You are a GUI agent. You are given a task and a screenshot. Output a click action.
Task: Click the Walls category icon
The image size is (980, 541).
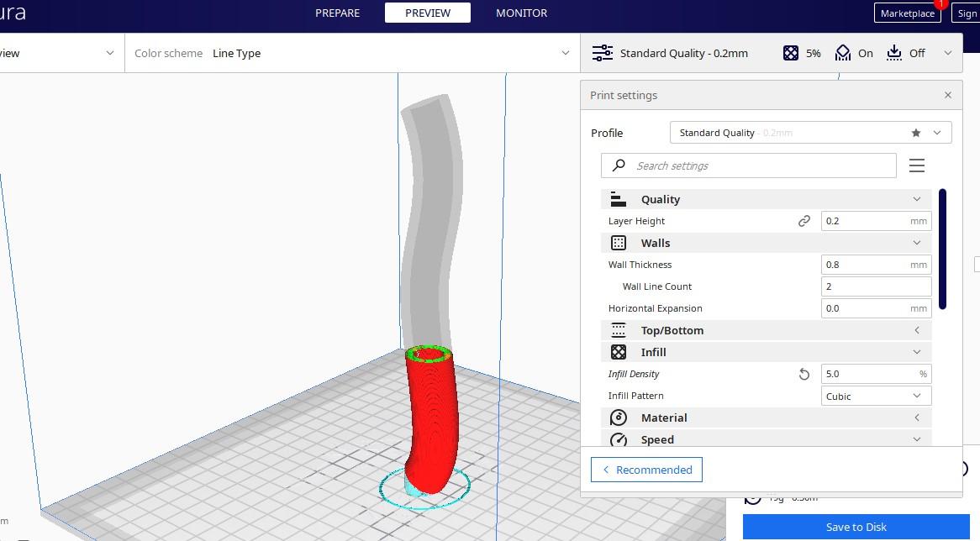(x=618, y=243)
